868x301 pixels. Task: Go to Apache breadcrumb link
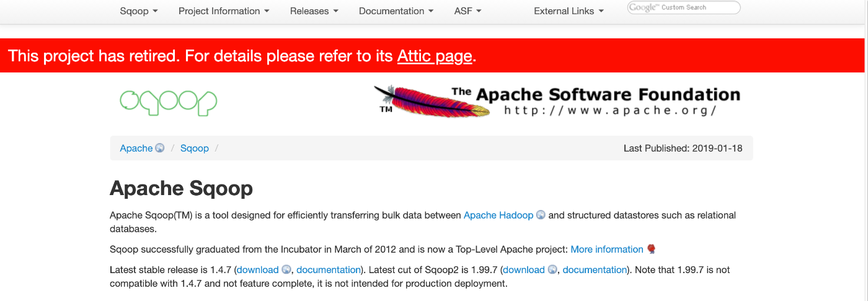tap(136, 149)
